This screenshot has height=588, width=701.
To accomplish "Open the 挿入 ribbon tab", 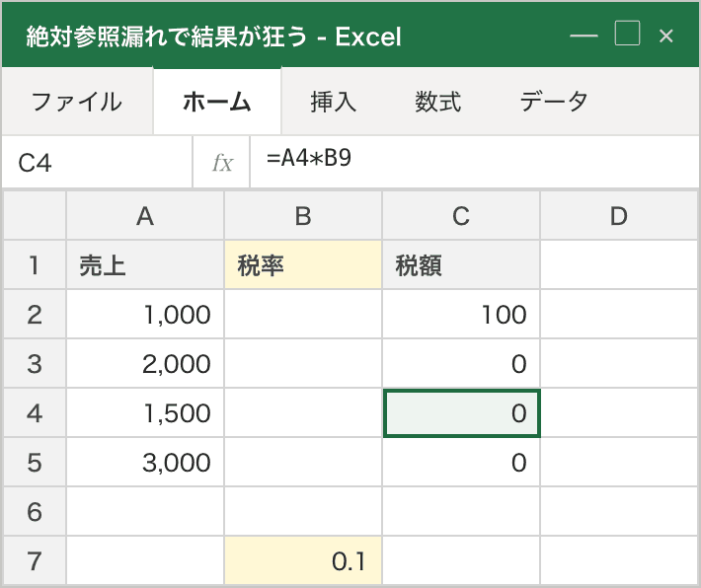I will 333,102.
